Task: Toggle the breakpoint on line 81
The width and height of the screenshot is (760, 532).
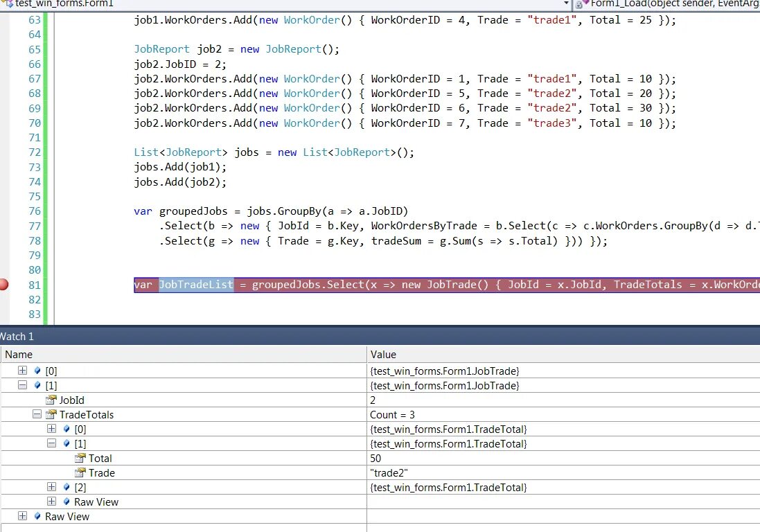Action: [x=3, y=285]
